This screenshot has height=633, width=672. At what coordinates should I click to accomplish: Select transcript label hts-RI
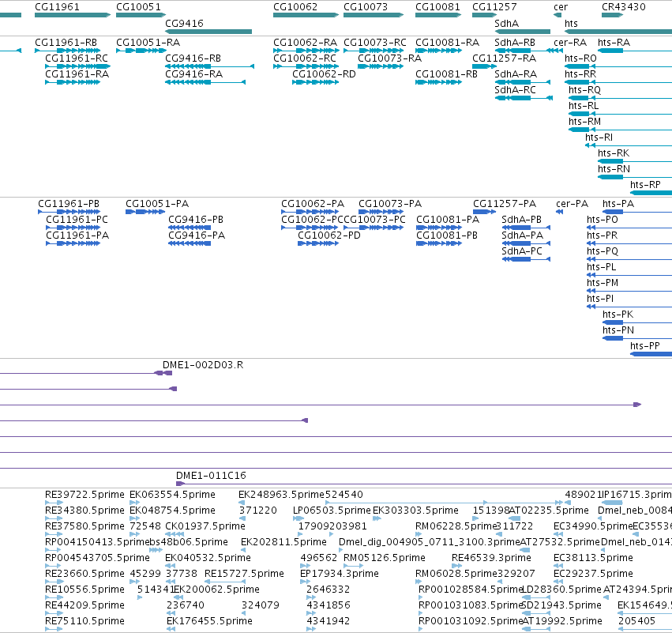pyautogui.click(x=599, y=138)
